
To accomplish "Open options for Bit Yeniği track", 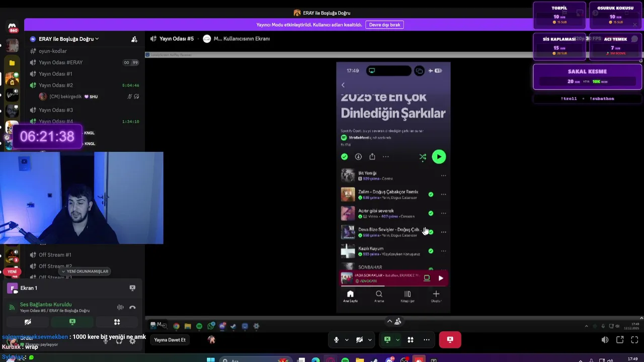I will click(443, 175).
